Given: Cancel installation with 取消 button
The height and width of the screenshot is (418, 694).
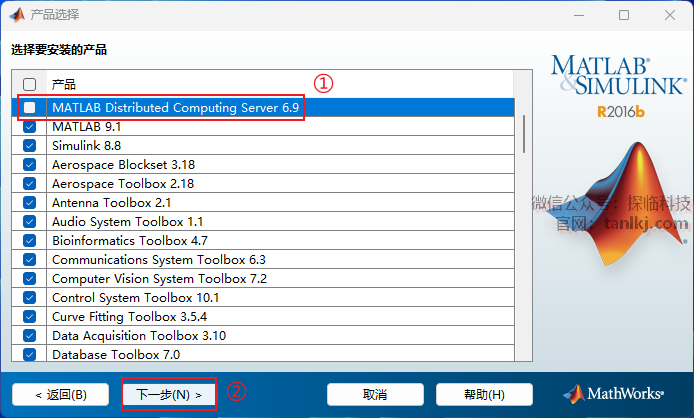Looking at the screenshot, I should (x=375, y=394).
